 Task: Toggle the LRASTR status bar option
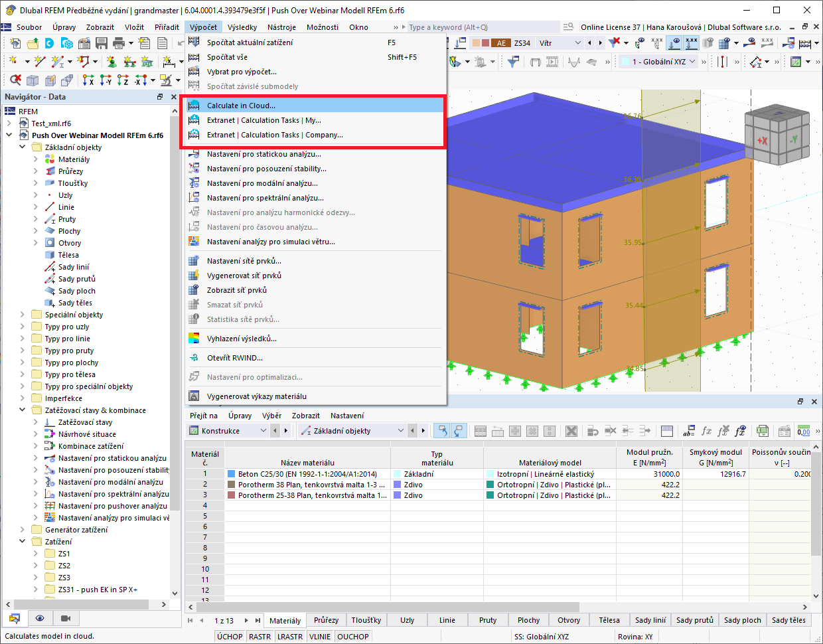point(290,636)
